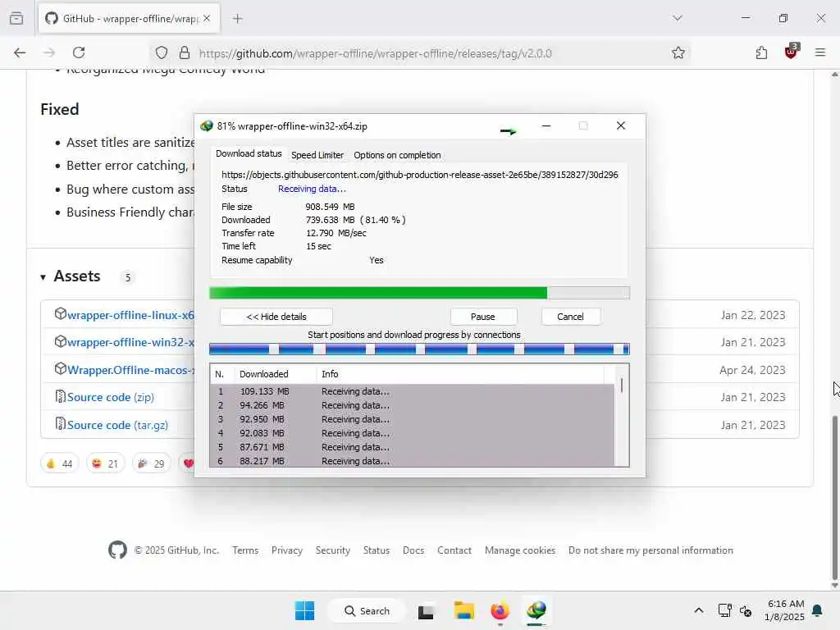Open the Firefox hamburger menu
The height and width of the screenshot is (630, 840).
tap(820, 52)
